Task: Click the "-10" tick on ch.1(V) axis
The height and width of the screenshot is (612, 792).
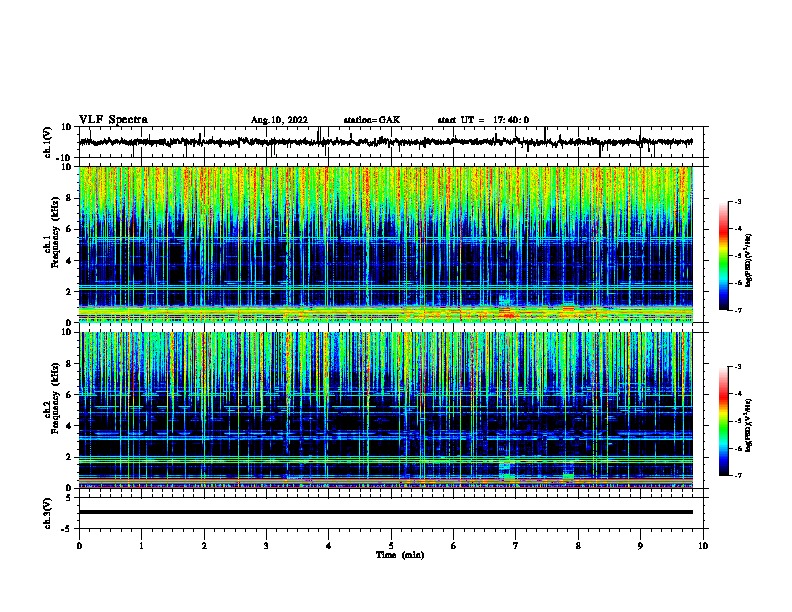Action: [63, 158]
